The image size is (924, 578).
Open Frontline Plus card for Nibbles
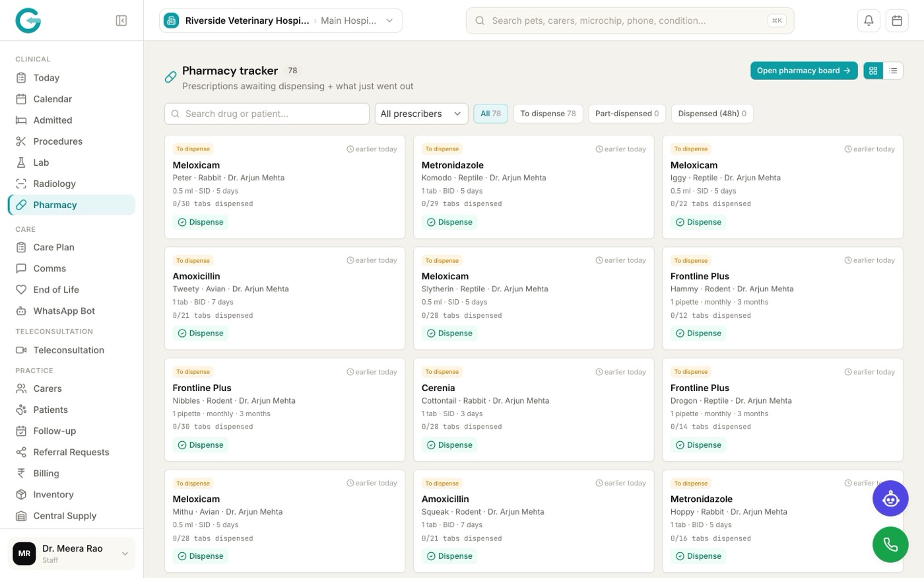pyautogui.click(x=284, y=410)
